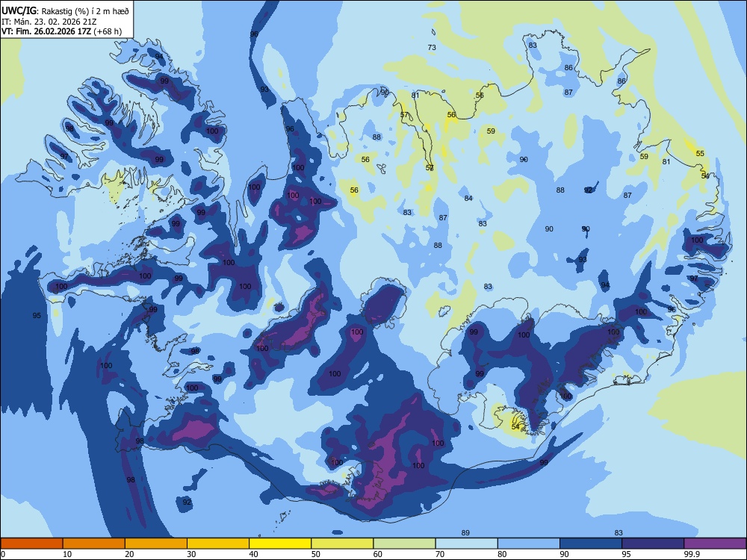Select the orange 10–20 legend color box
Screen dimensions: 747x560
point(94,544)
